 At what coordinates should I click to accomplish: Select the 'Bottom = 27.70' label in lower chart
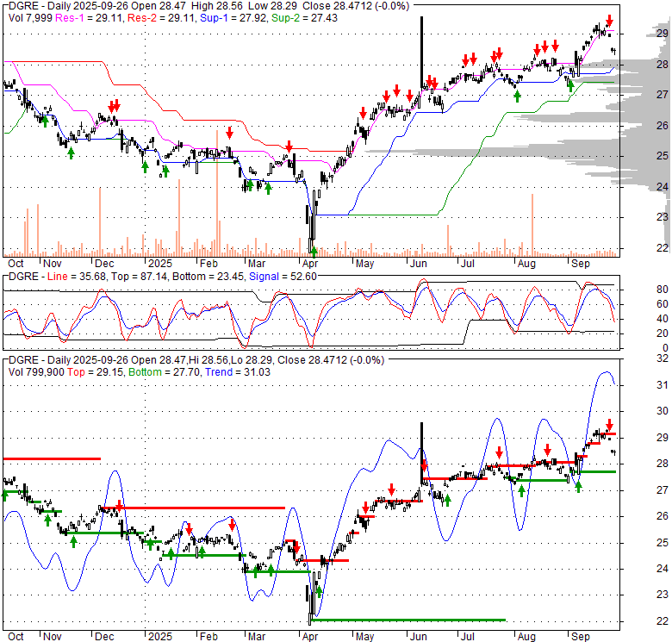[165, 372]
